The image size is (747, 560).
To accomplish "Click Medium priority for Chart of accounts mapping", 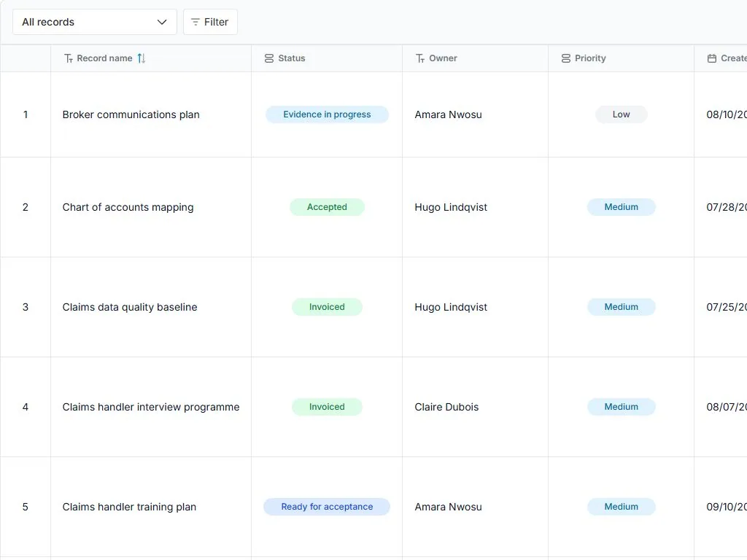I will [622, 207].
